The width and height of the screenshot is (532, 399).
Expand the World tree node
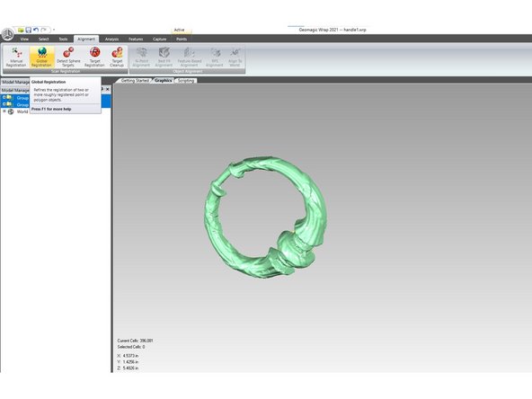pyautogui.click(x=4, y=111)
